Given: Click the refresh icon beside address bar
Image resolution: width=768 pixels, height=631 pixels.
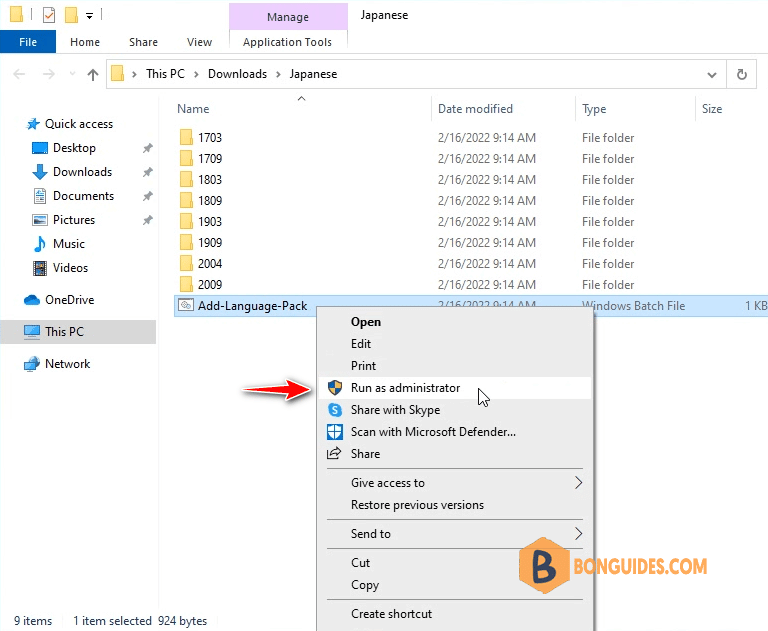Looking at the screenshot, I should pyautogui.click(x=742, y=74).
